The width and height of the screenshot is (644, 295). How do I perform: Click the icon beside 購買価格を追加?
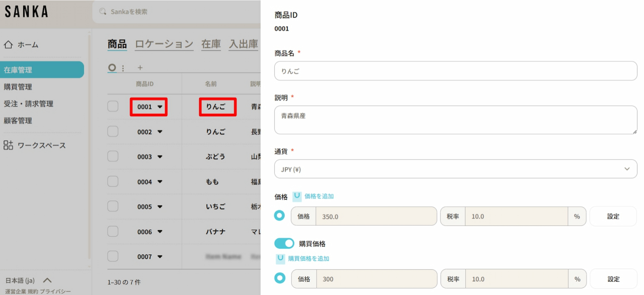click(x=280, y=258)
